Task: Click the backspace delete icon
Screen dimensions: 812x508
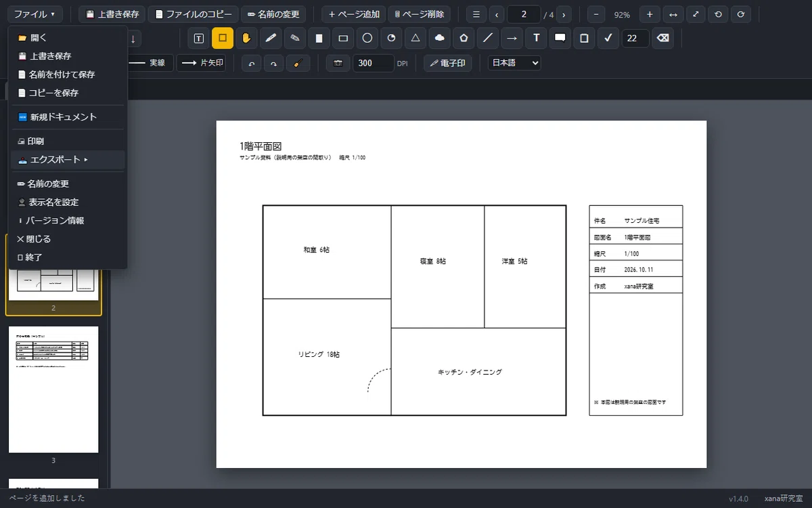Action: (x=663, y=39)
